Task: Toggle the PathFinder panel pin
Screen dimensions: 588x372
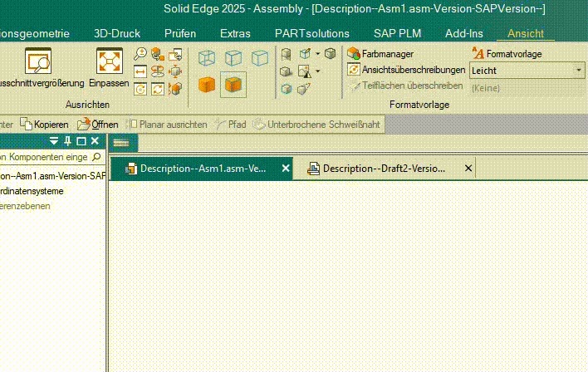Action: tap(68, 141)
